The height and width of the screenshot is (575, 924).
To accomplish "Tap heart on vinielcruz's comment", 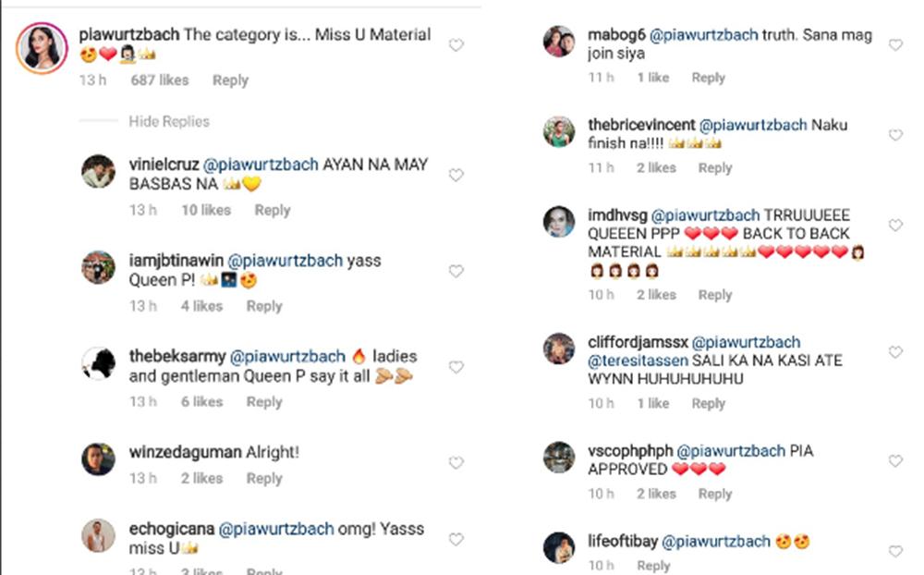I will (x=456, y=175).
